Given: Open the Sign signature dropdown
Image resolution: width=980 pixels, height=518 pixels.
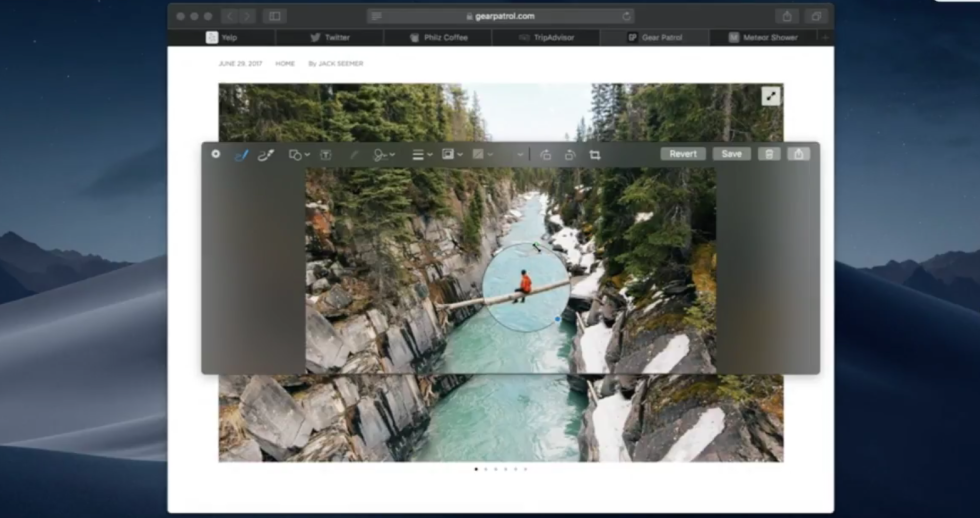Looking at the screenshot, I should (384, 155).
